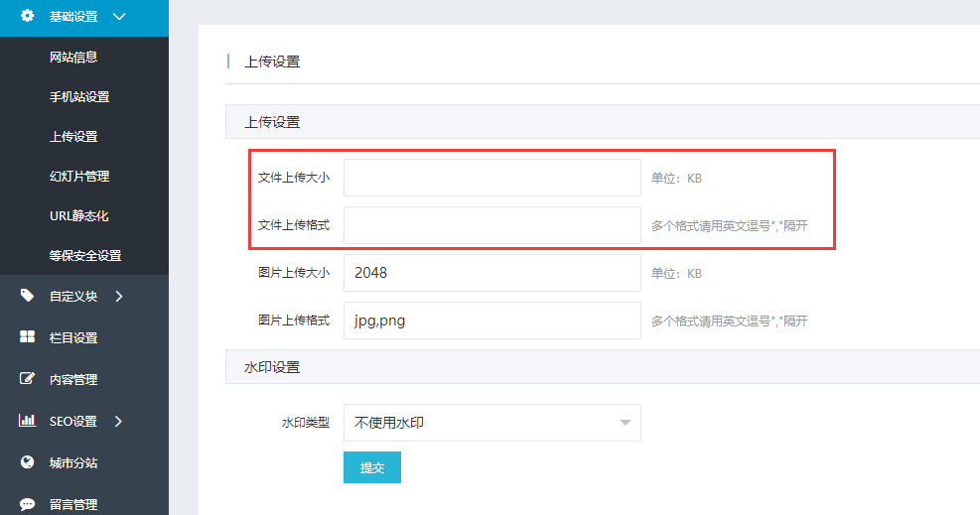Viewport: 980px width, 515px height.
Task: Open the 水印类型 dropdown
Action: pos(491,423)
